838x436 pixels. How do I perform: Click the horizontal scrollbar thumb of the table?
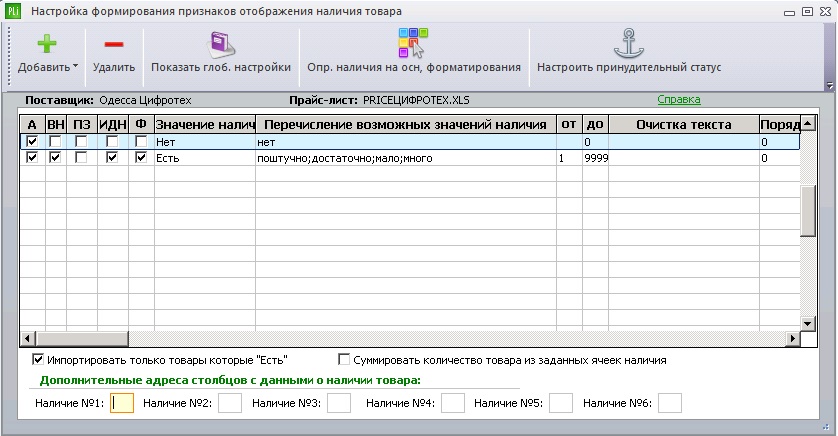coord(82,338)
